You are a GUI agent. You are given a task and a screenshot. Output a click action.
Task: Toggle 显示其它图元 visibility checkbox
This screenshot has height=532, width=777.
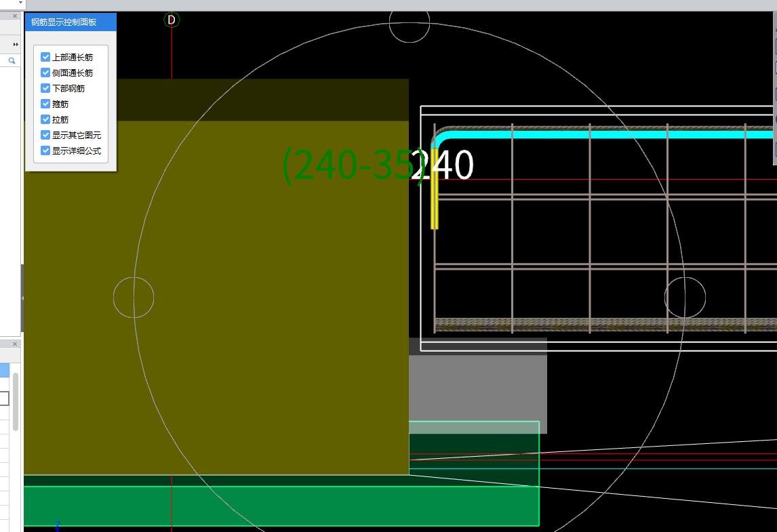click(45, 136)
